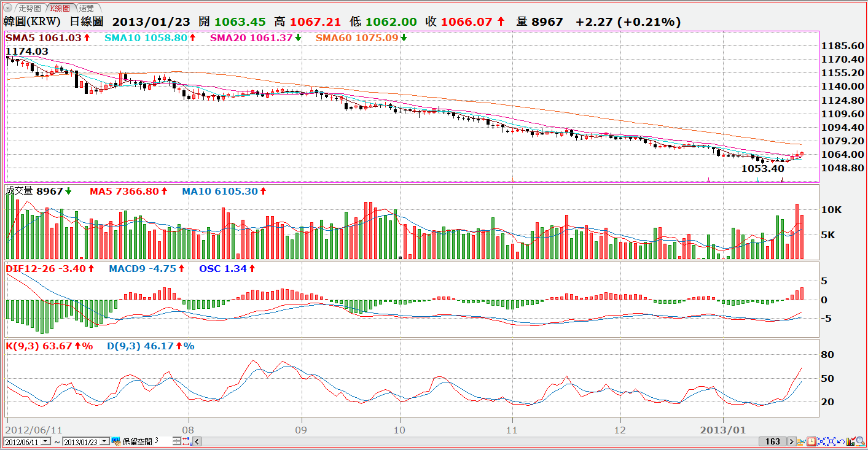
Task: Click the 保留空間 input field showing 3
Action: (163, 441)
